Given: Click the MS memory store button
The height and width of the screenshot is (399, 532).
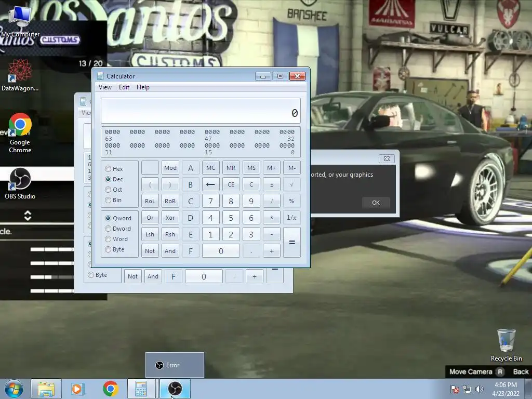Looking at the screenshot, I should (251, 168).
